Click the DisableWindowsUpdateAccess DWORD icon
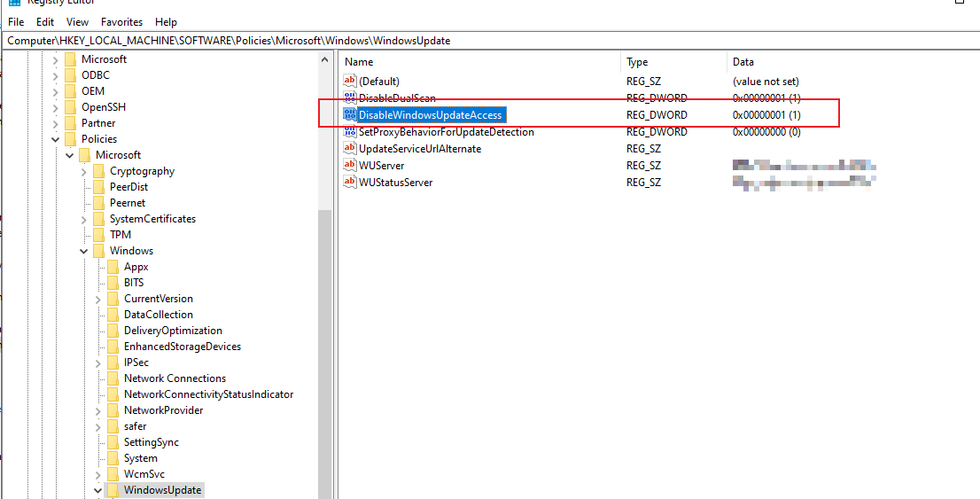The image size is (980, 499). tap(349, 115)
